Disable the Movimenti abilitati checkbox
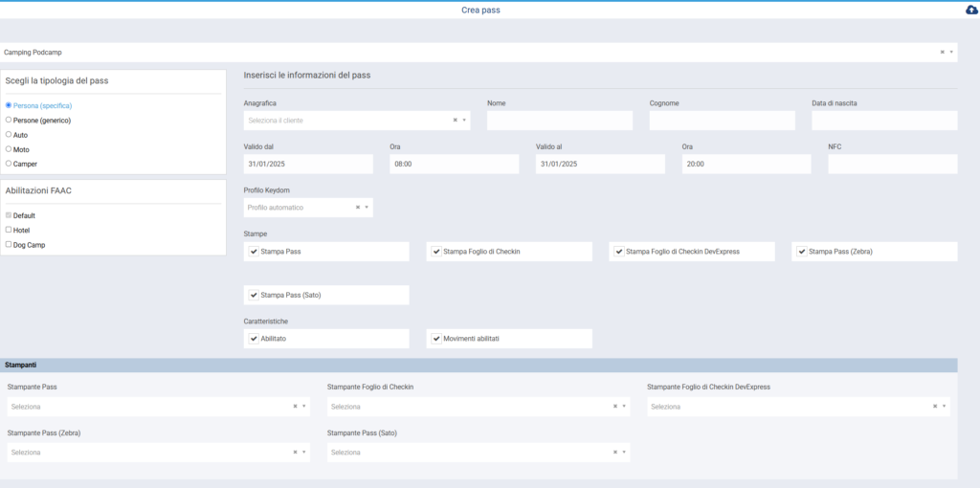980x488 pixels. pyautogui.click(x=436, y=339)
